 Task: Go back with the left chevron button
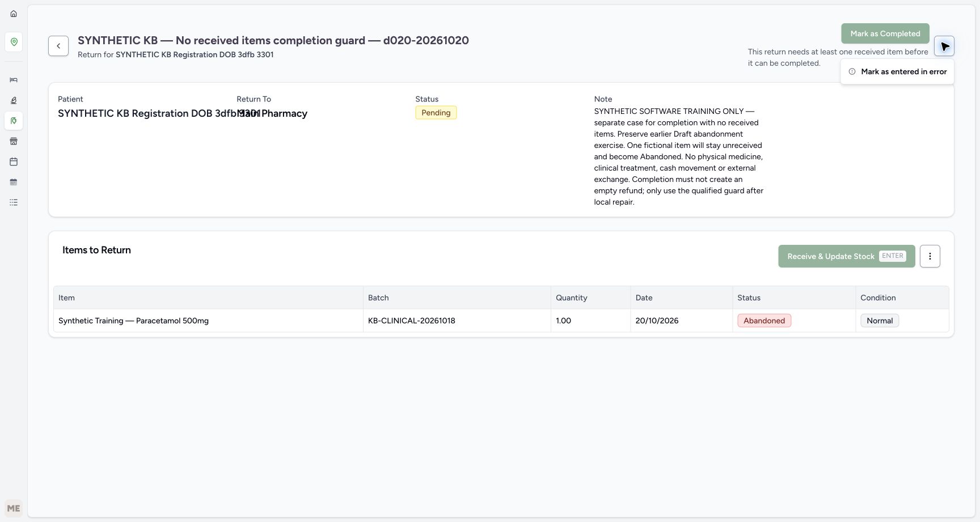pyautogui.click(x=58, y=46)
